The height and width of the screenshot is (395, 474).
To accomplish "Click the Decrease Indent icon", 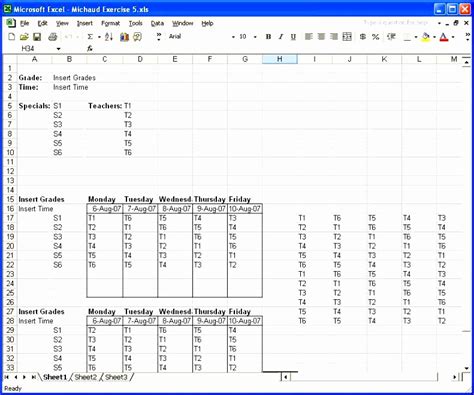I will pyautogui.click(x=391, y=37).
